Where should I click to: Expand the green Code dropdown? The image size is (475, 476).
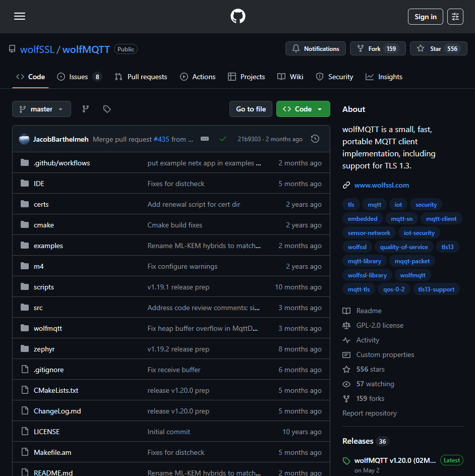coord(303,109)
